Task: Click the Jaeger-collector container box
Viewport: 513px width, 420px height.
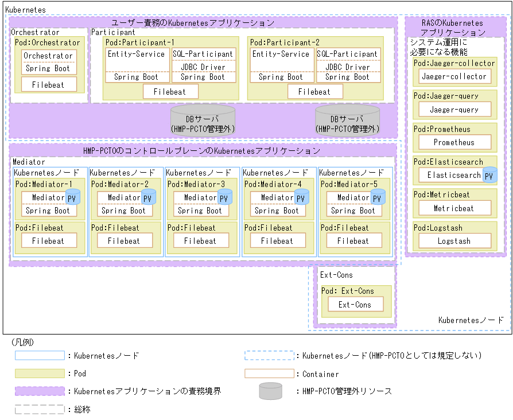Action: (x=454, y=76)
